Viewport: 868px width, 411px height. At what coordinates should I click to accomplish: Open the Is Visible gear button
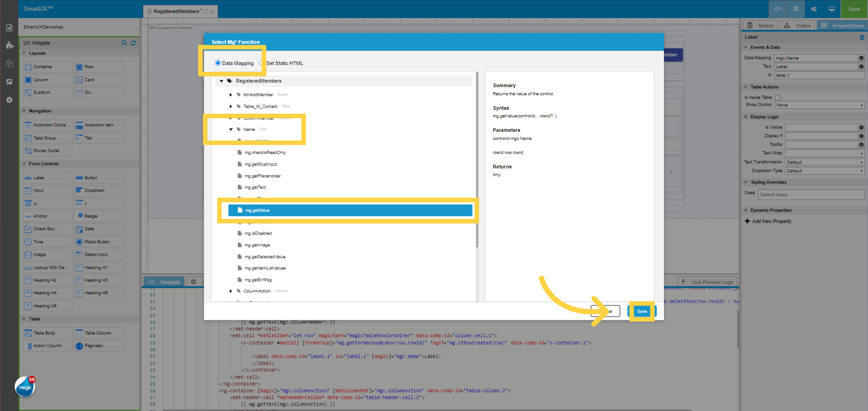(862, 127)
